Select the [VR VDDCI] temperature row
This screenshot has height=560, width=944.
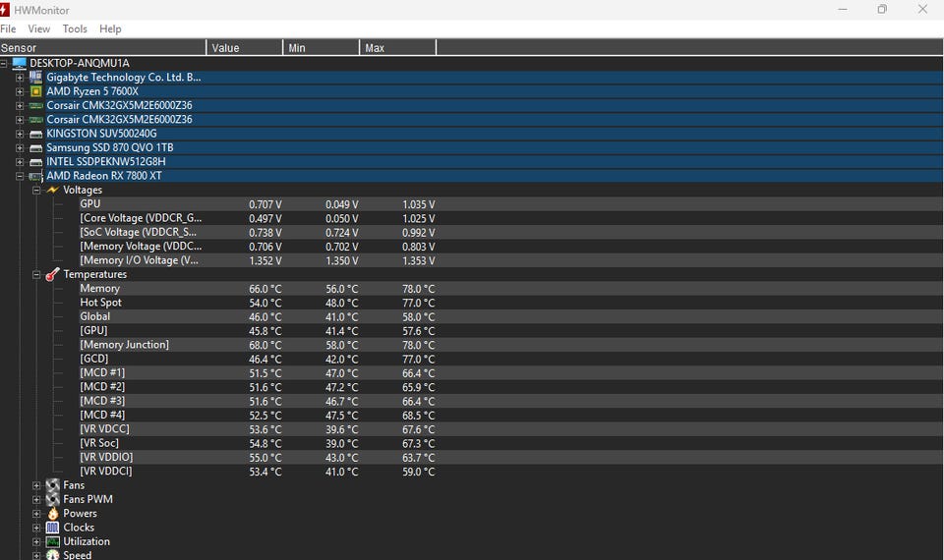tap(106, 471)
